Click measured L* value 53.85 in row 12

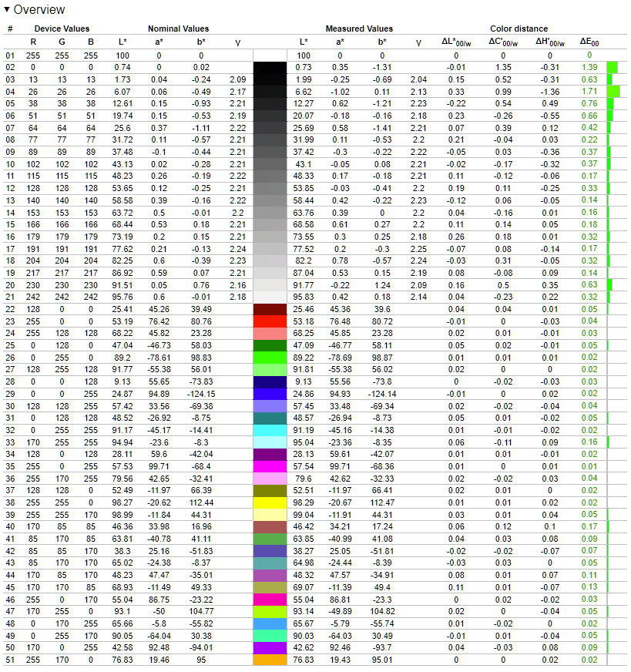(304, 189)
